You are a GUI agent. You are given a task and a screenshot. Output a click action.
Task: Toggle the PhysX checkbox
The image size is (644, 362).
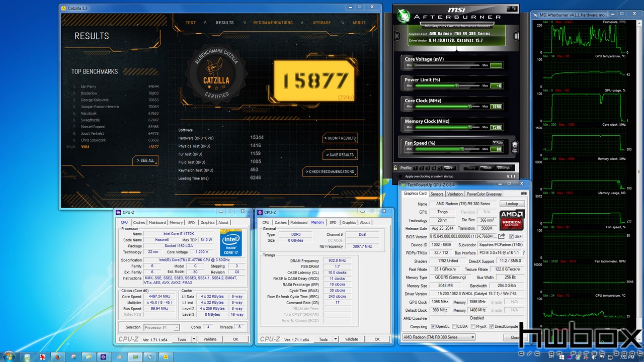tap(473, 326)
